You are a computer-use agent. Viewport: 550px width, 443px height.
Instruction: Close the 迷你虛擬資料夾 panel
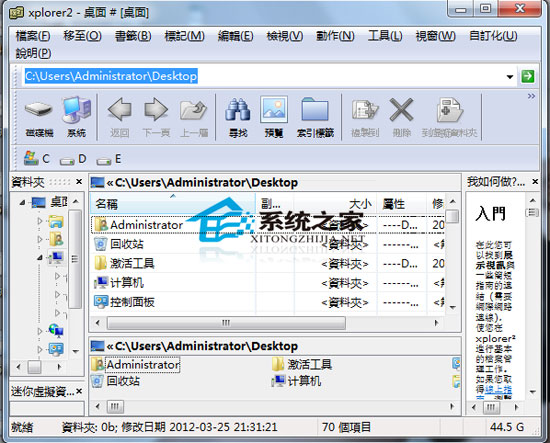(79, 391)
